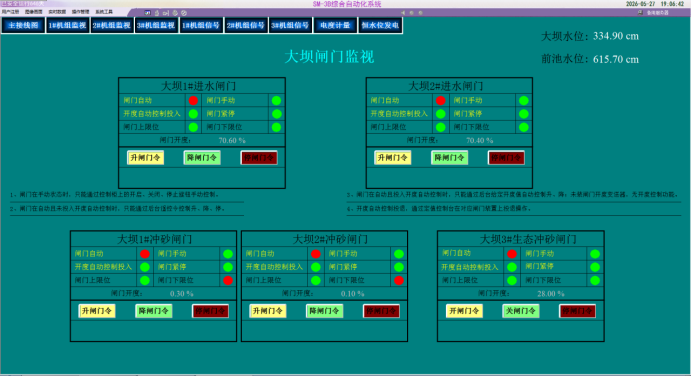The height and width of the screenshot is (376, 692).
Task: Click 闸门紧停 green indicator of 大坝3#生态冲砂闸门
Action: [x=595, y=267]
